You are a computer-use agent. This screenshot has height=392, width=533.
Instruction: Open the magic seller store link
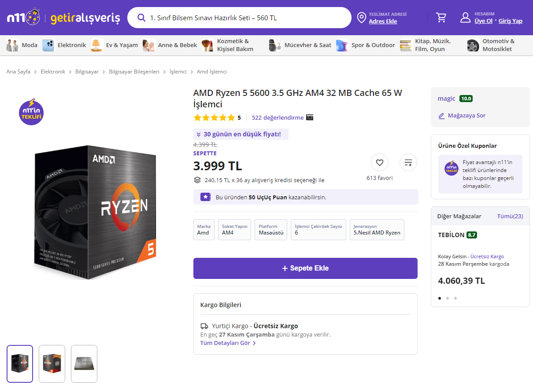coord(446,99)
